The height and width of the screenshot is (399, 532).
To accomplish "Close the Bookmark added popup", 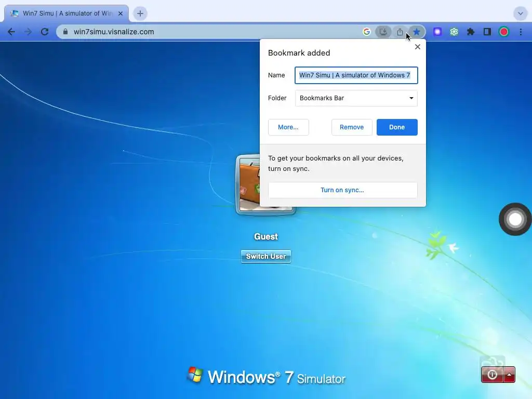I will (418, 47).
